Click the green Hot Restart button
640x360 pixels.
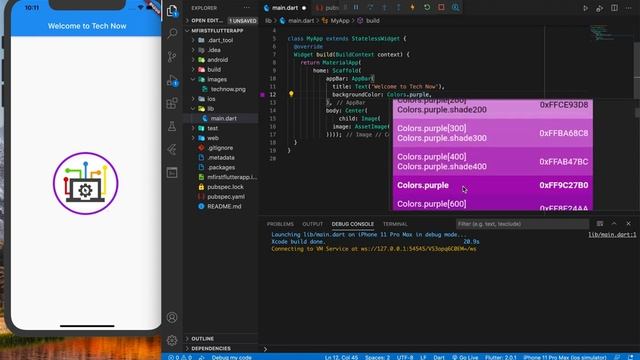[427, 7]
